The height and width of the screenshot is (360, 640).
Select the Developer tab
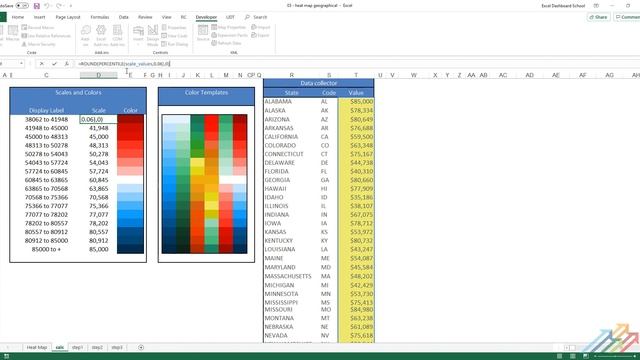click(x=206, y=17)
